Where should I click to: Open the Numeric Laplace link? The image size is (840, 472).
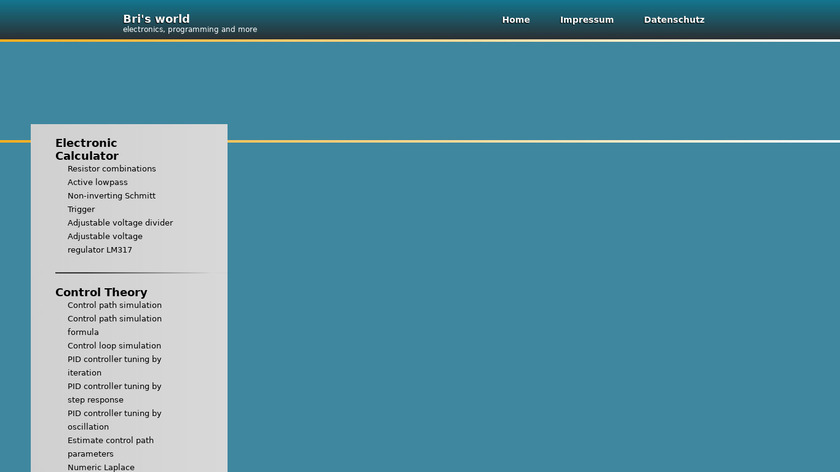(101, 467)
